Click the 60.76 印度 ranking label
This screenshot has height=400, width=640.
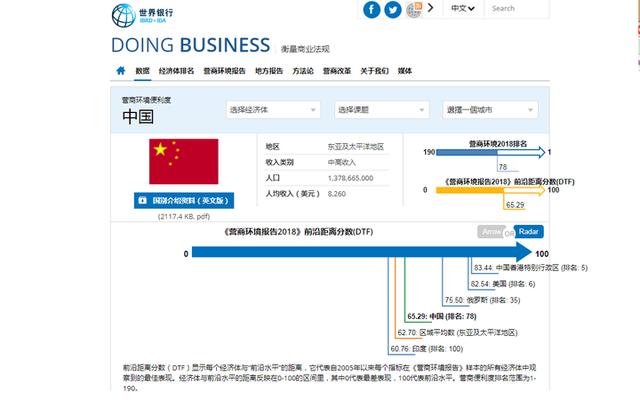pyautogui.click(x=427, y=349)
